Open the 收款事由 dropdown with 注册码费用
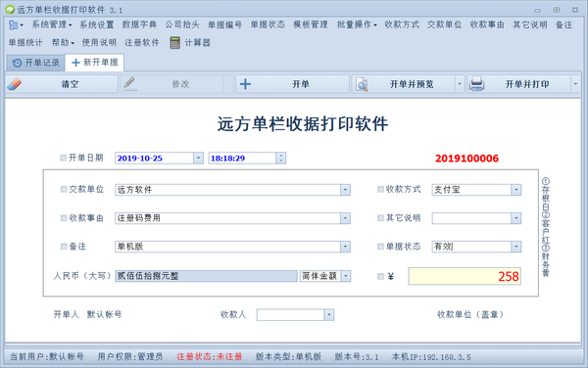588x368 pixels. click(x=345, y=218)
